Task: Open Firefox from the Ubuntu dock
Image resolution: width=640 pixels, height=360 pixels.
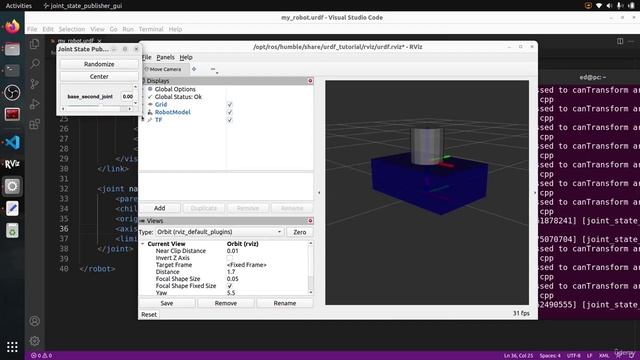Action: 12,27
